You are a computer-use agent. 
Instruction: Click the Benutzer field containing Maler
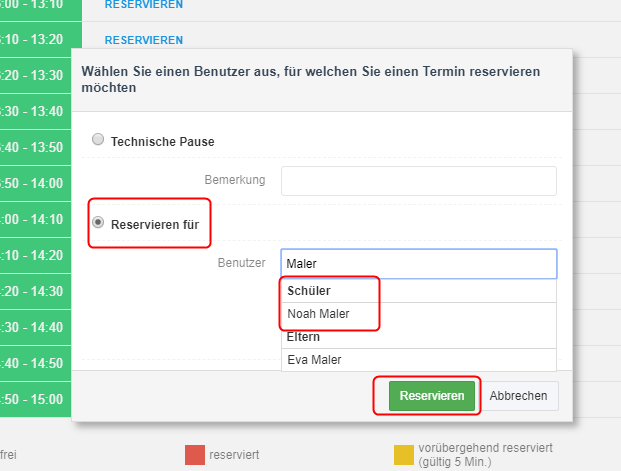[x=419, y=264]
